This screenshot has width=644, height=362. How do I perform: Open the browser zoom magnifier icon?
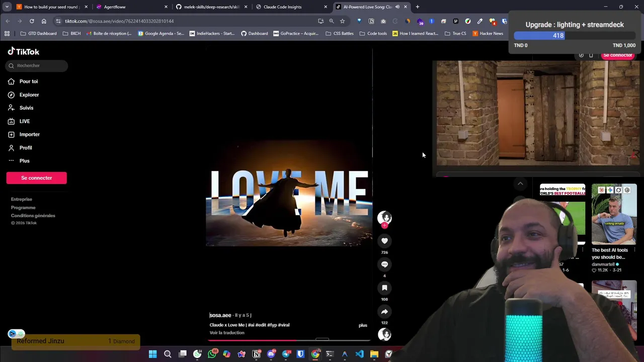pos(332,21)
